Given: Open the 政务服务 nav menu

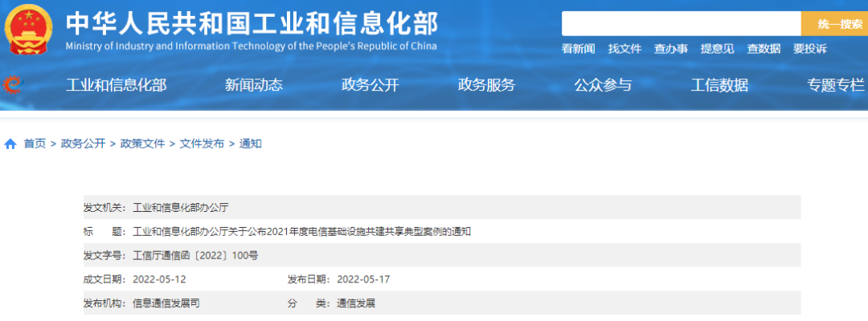Looking at the screenshot, I should coord(486,85).
